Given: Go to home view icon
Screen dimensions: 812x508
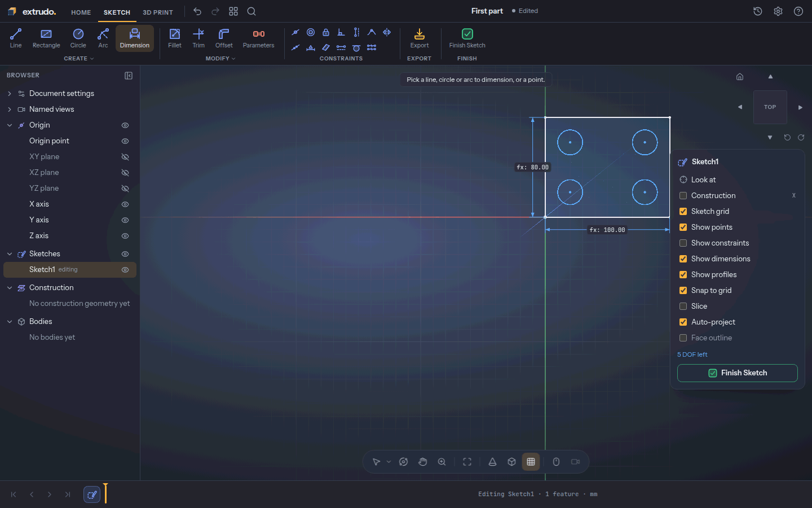Looking at the screenshot, I should click(740, 77).
